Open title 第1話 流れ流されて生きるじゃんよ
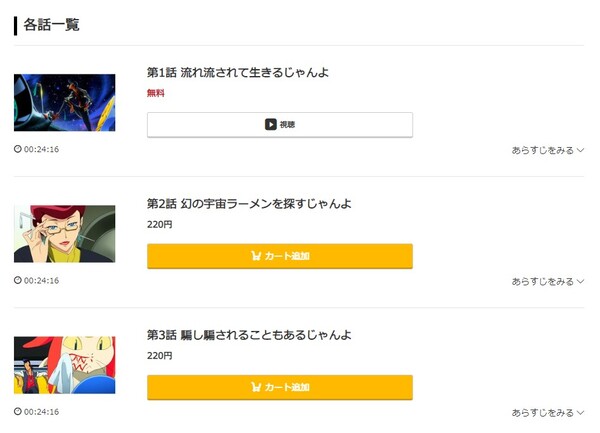 point(238,73)
